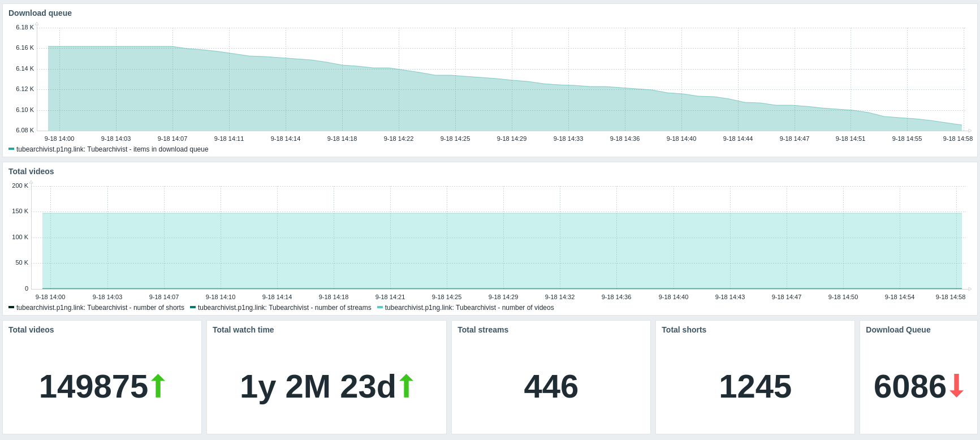
Task: Click the 9-18 14:55 Download queue time label
Action: (x=907, y=139)
